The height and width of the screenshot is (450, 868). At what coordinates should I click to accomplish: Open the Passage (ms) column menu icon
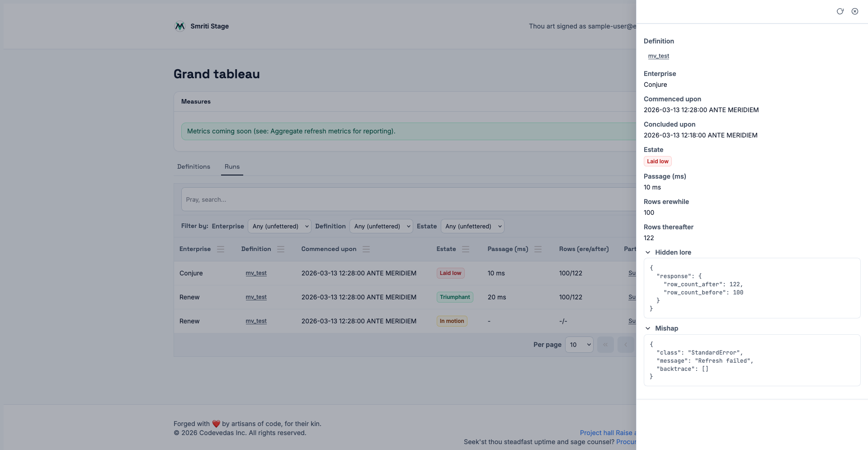click(x=538, y=249)
